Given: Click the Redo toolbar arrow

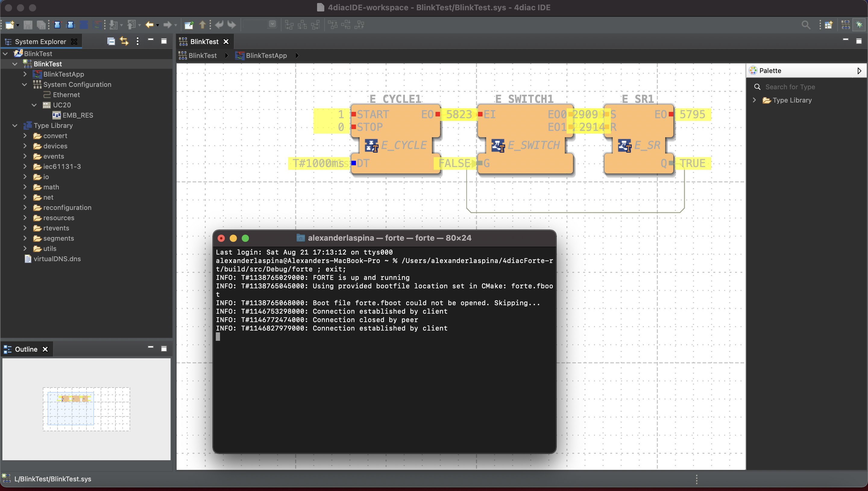Looking at the screenshot, I should [x=232, y=25].
